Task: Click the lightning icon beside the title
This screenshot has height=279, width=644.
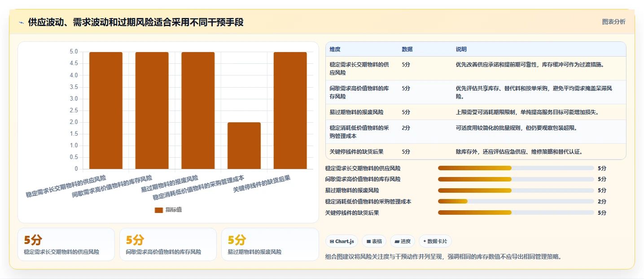Action: click(x=21, y=22)
